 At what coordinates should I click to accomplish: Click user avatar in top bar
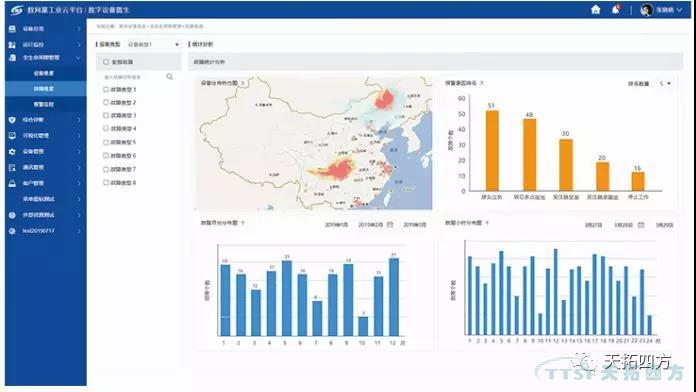[647, 10]
